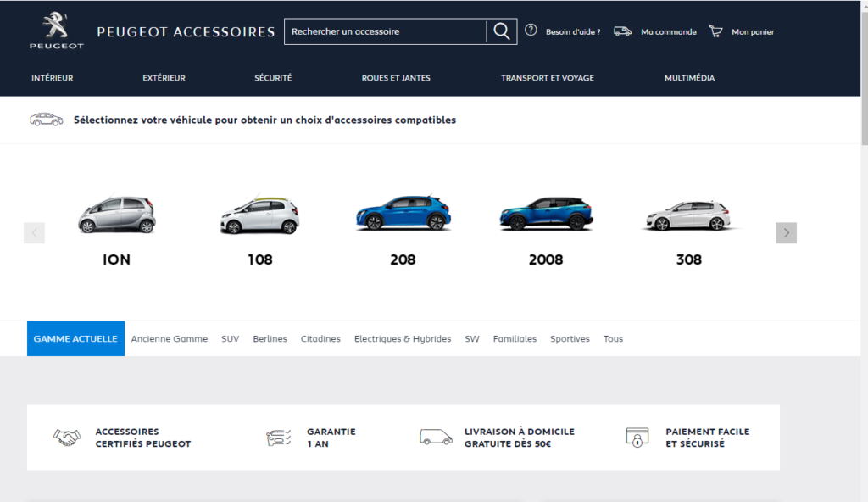Switch to the Sportives tab
The width and height of the screenshot is (868, 502).
click(570, 338)
